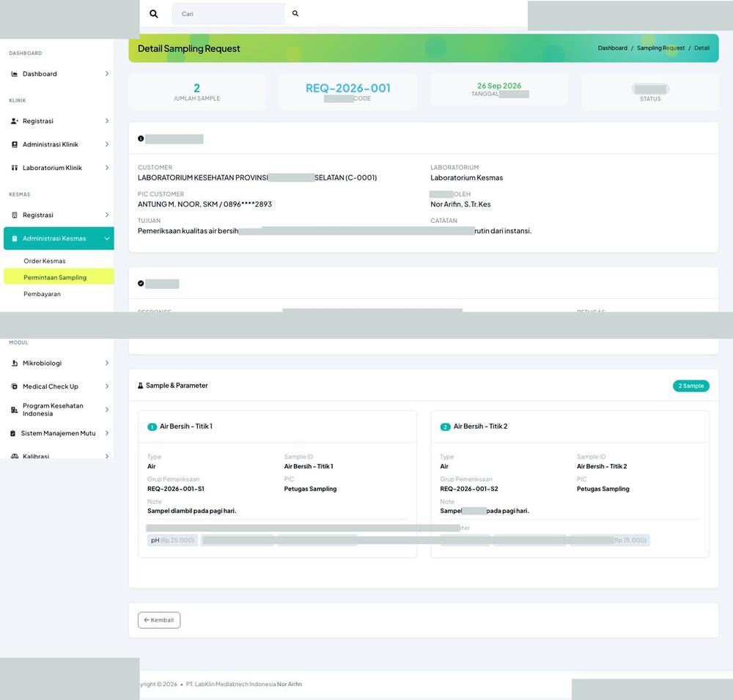
Task: Click group code REQ-2026-001-S2
Action: (x=469, y=489)
